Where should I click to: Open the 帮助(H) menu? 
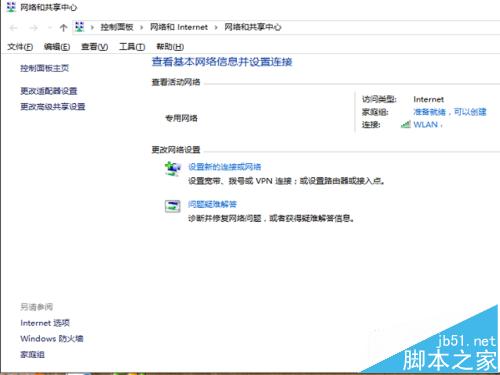coord(170,47)
